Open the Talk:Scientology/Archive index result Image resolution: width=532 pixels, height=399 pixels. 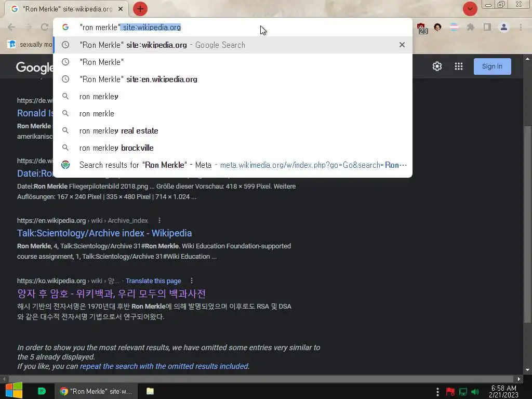(104, 233)
